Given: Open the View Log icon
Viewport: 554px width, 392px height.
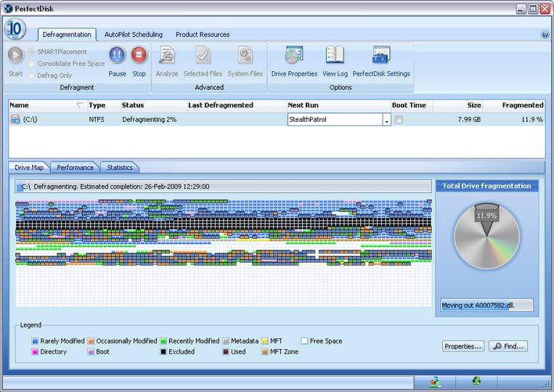Looking at the screenshot, I should pyautogui.click(x=335, y=56).
